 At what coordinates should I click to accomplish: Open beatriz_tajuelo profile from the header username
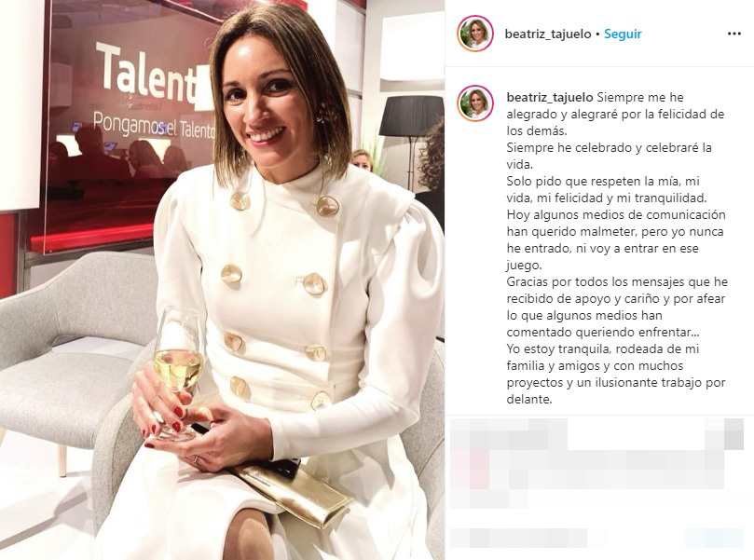(548, 34)
